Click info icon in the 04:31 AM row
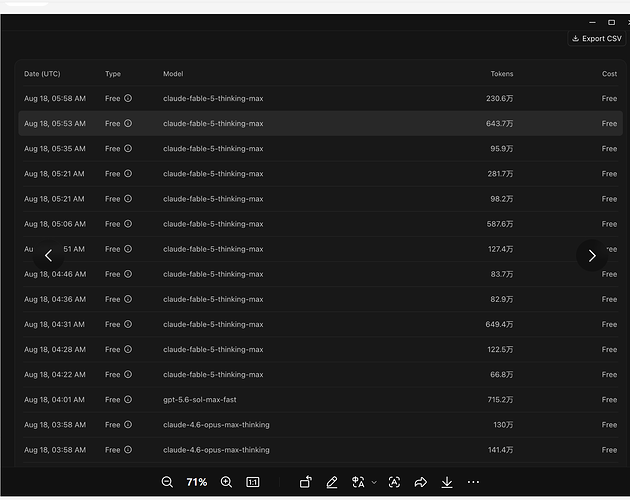The height and width of the screenshot is (500, 630). coord(128,324)
